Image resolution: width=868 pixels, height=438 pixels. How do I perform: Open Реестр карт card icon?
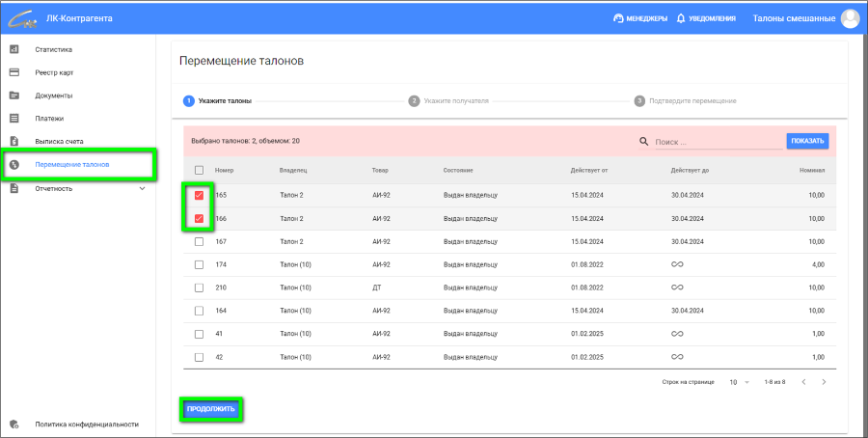click(14, 72)
